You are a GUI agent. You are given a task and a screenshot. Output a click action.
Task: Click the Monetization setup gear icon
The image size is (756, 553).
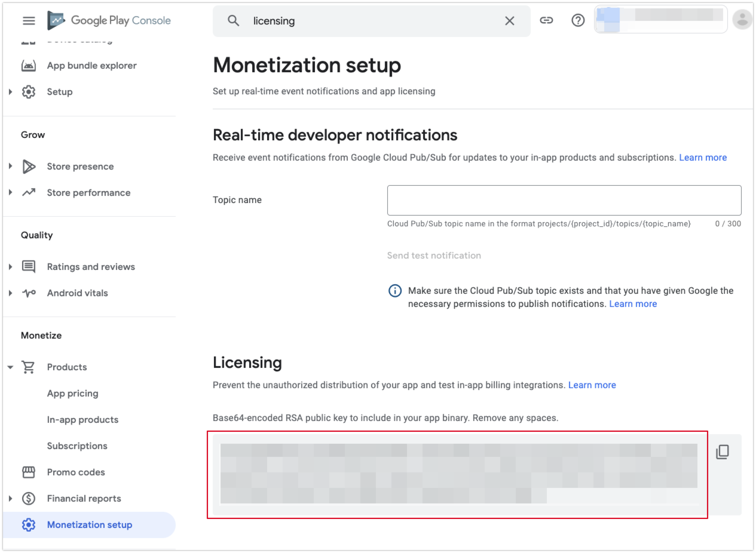[28, 525]
